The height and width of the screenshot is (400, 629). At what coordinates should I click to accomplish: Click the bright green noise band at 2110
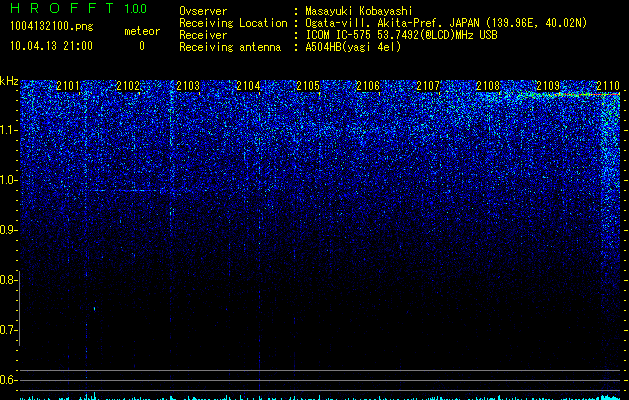coord(611,169)
